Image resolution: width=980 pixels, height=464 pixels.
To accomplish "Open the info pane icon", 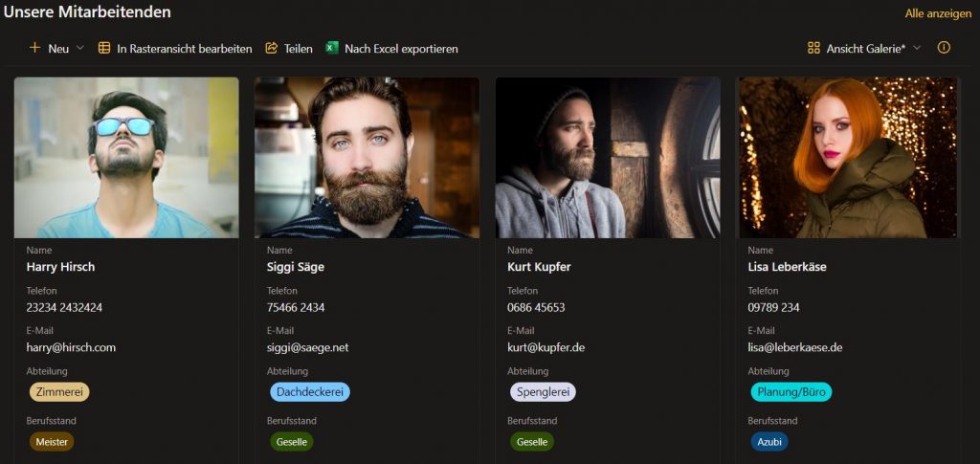I will pyautogui.click(x=944, y=48).
